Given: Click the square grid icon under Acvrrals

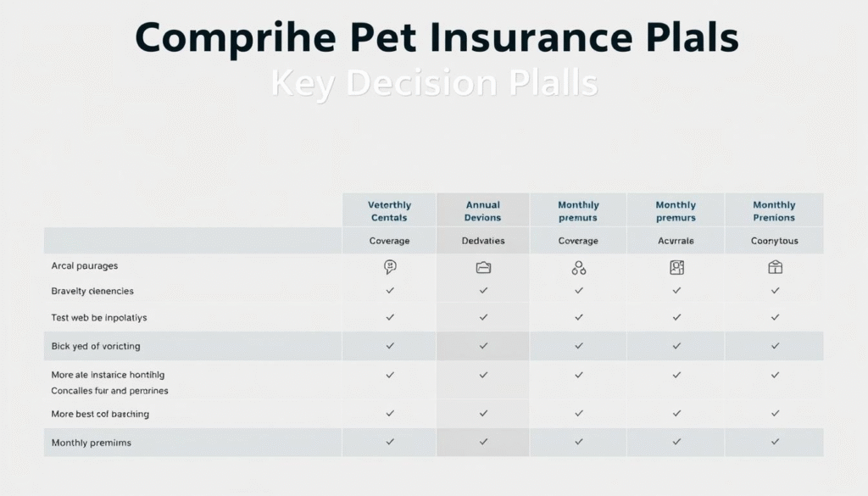Looking at the screenshot, I should pos(676,267).
